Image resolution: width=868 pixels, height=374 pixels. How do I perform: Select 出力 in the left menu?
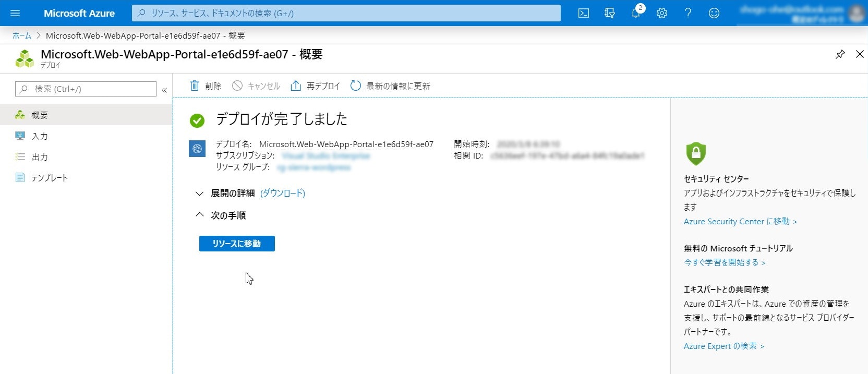[86, 156]
